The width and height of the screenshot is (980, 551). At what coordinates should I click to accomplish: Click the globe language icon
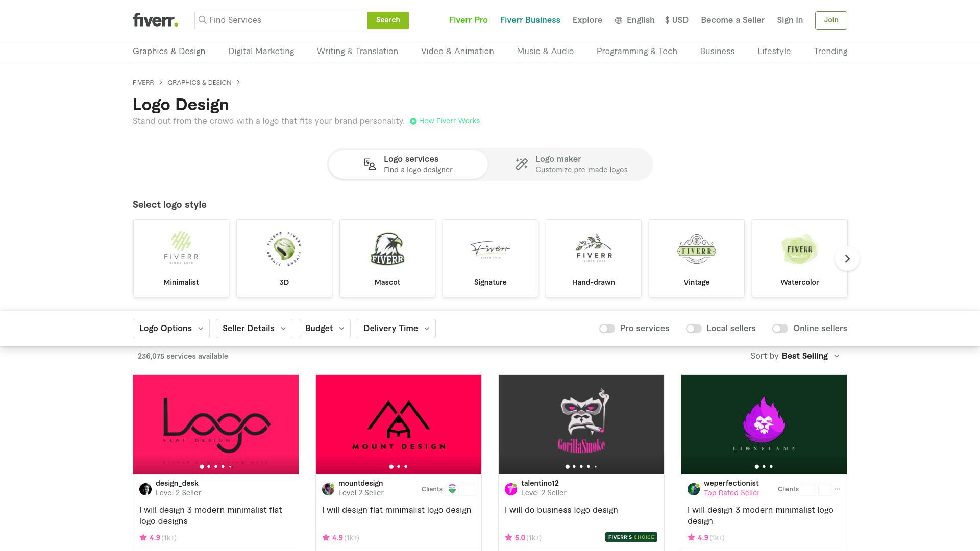[x=619, y=20]
